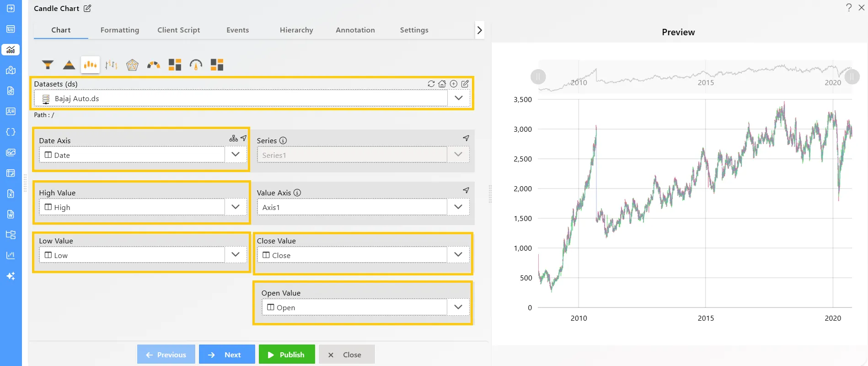Expand the High Value dropdown
The width and height of the screenshot is (868, 366).
coord(236,207)
